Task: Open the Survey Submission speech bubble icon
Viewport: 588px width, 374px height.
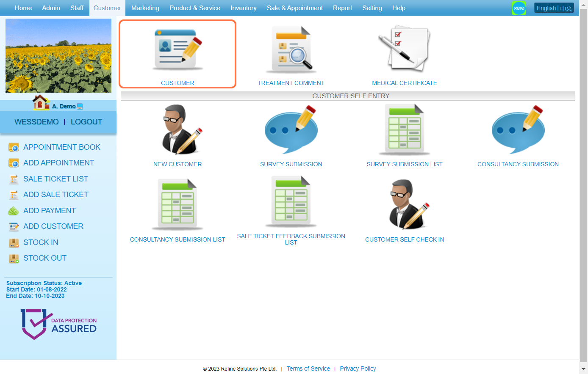Action: click(x=291, y=129)
